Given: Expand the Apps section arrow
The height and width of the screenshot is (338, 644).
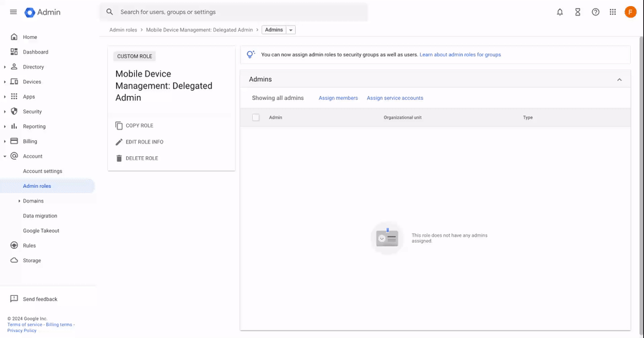Looking at the screenshot, I should pyautogui.click(x=5, y=97).
